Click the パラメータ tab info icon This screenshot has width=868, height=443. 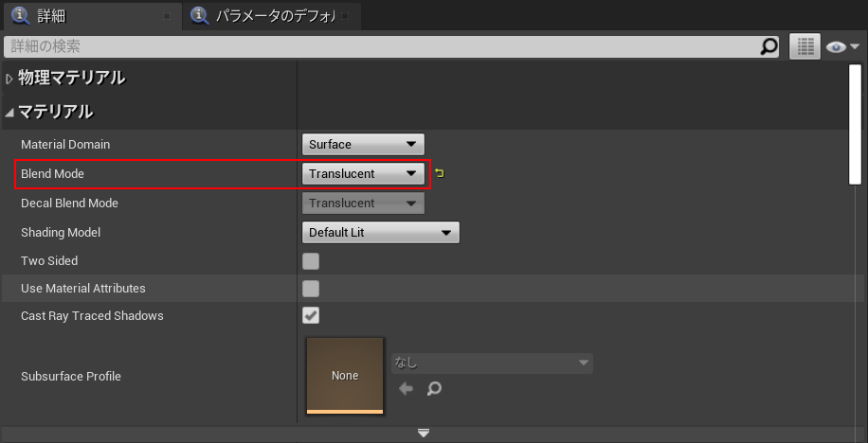point(200,16)
